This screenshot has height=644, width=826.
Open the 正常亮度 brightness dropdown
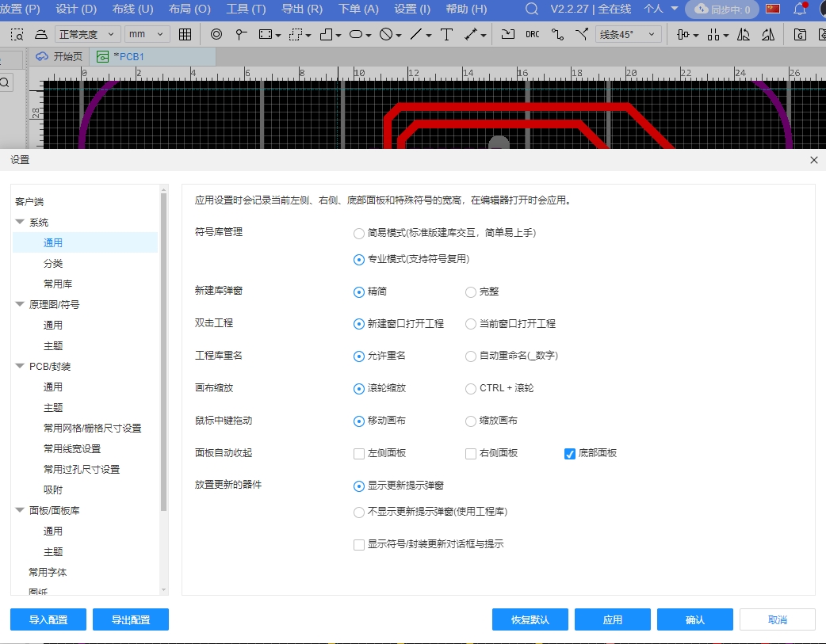[x=87, y=35]
